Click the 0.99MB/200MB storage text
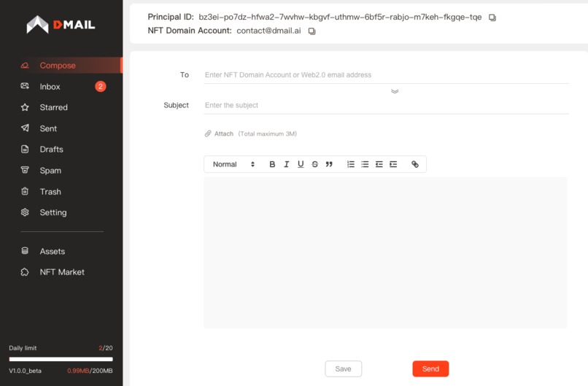The width and height of the screenshot is (588, 386). (x=90, y=371)
